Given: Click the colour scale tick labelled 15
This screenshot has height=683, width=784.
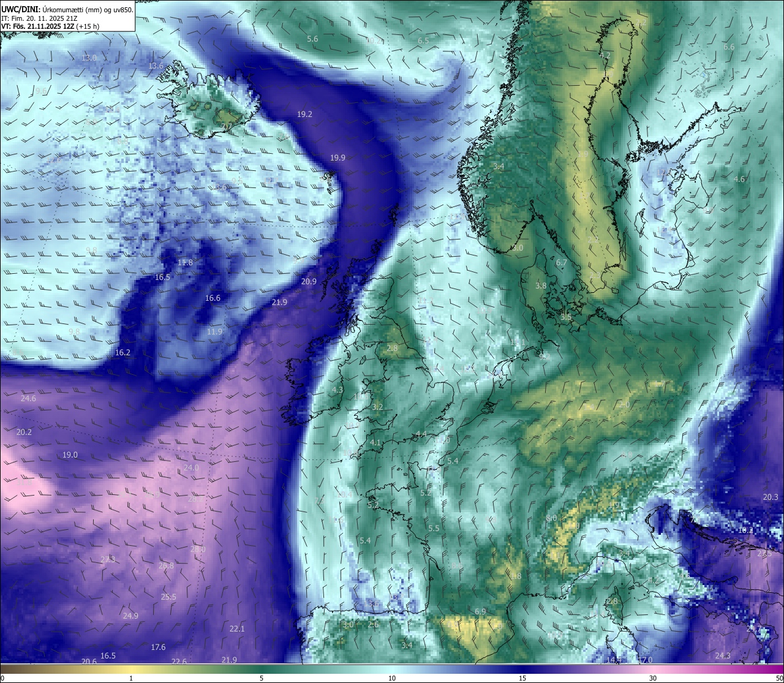Looking at the screenshot, I should point(522,678).
